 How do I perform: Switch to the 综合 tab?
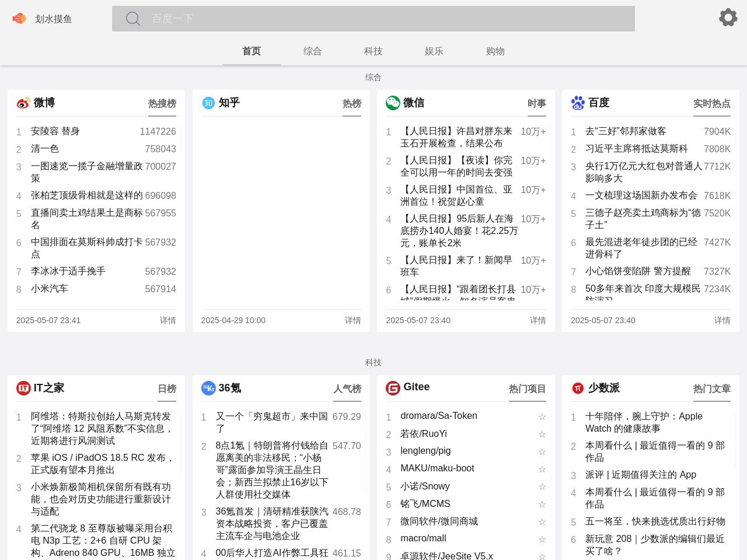tap(312, 51)
